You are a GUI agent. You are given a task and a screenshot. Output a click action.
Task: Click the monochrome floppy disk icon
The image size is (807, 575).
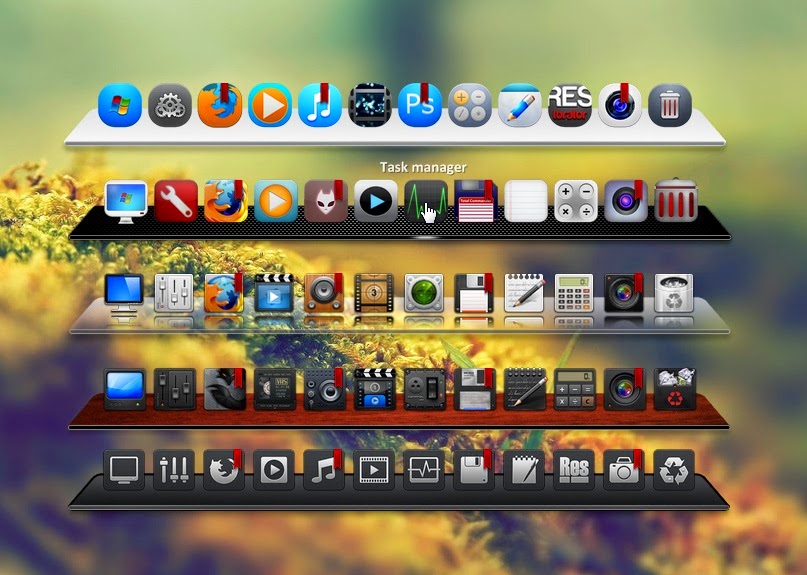coord(474,469)
